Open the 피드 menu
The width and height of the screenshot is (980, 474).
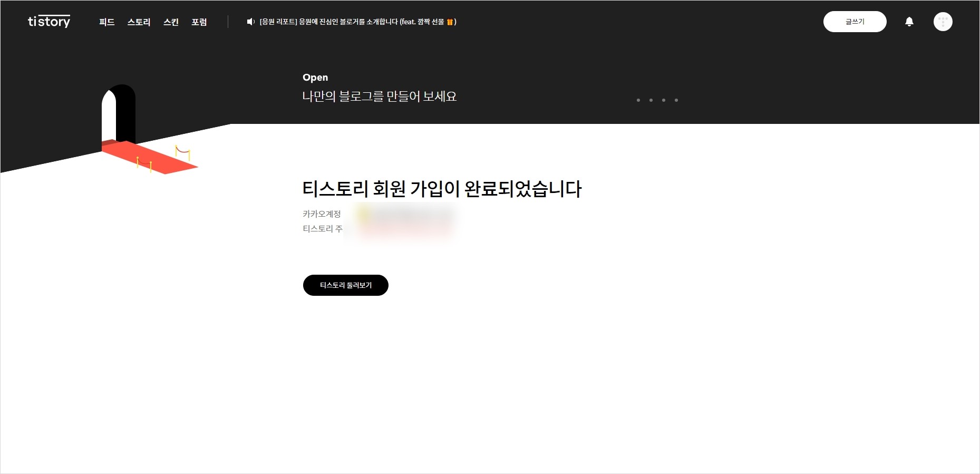(106, 22)
